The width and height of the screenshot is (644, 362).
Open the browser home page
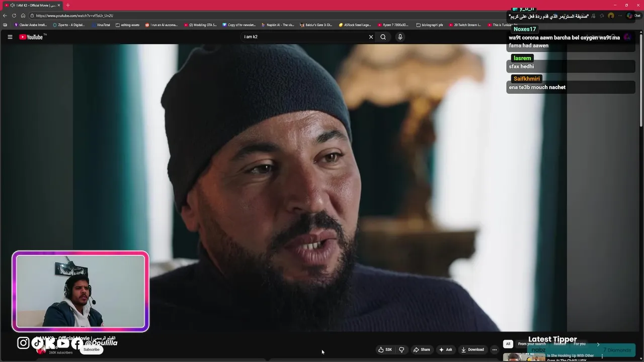point(23,16)
